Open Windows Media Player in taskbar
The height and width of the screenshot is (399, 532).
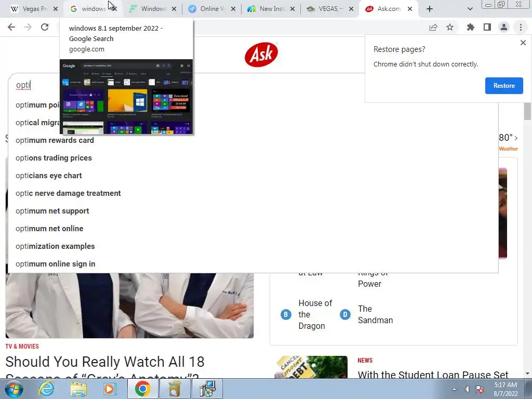(x=110, y=389)
